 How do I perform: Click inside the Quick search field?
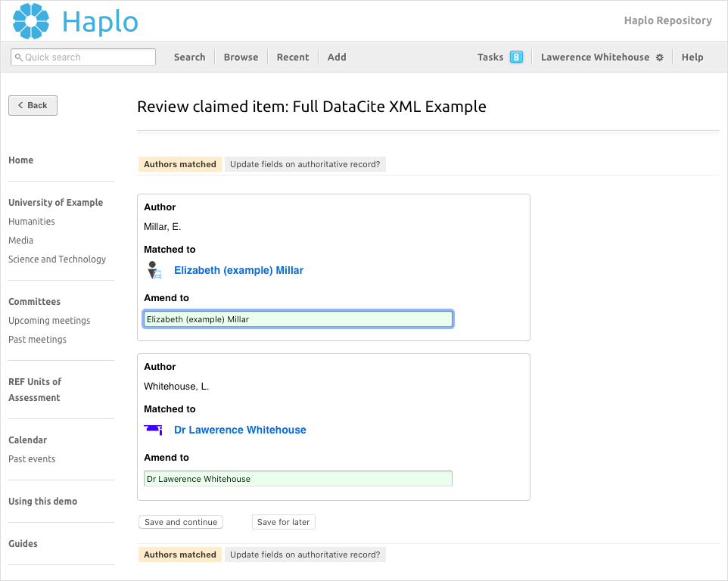point(83,57)
